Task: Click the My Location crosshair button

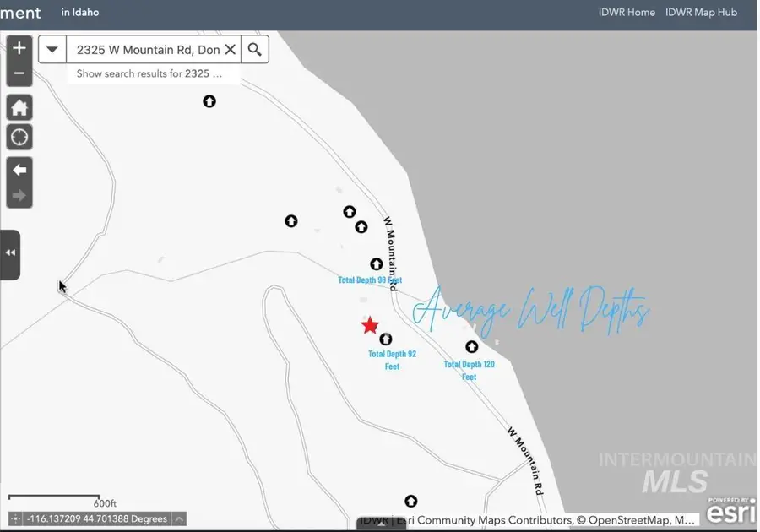Action: pyautogui.click(x=19, y=137)
